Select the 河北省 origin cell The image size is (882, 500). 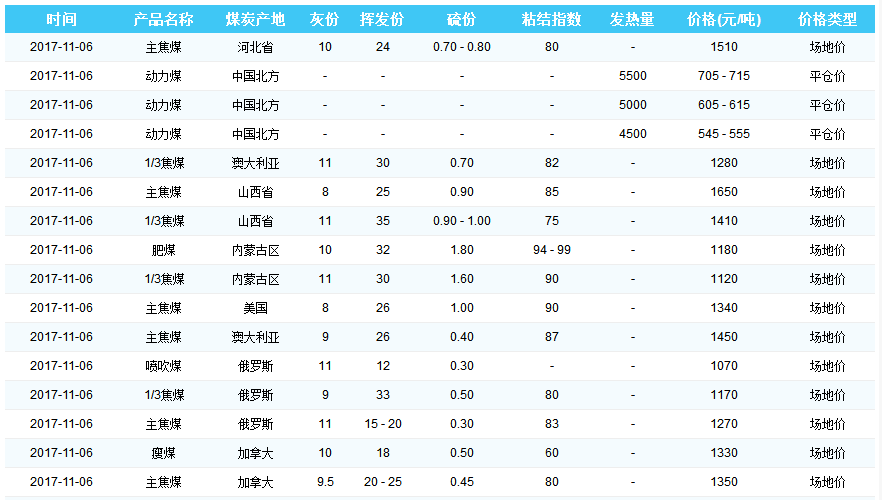255,47
